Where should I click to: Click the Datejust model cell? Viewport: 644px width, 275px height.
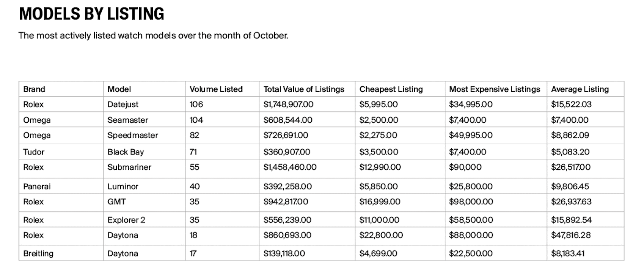tap(123, 105)
